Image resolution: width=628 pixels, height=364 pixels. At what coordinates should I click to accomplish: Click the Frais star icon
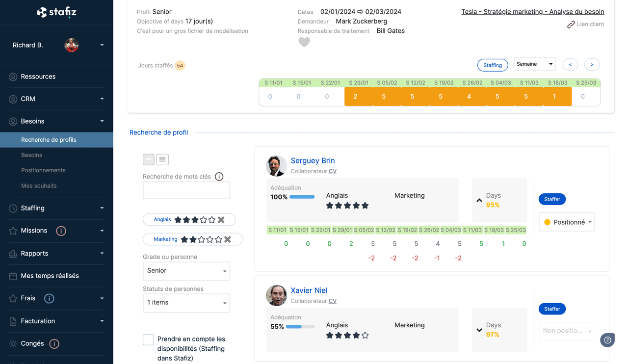pos(13,298)
